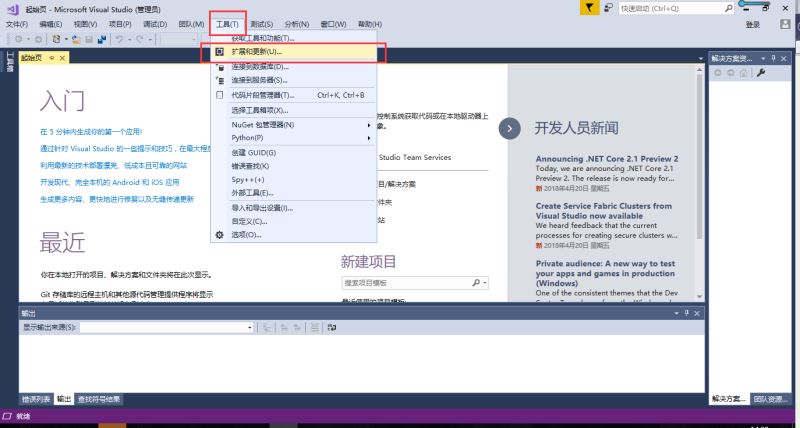The height and width of the screenshot is (428, 800).
Task: Click the 快速启动 quick launch search box
Action: tap(678, 8)
